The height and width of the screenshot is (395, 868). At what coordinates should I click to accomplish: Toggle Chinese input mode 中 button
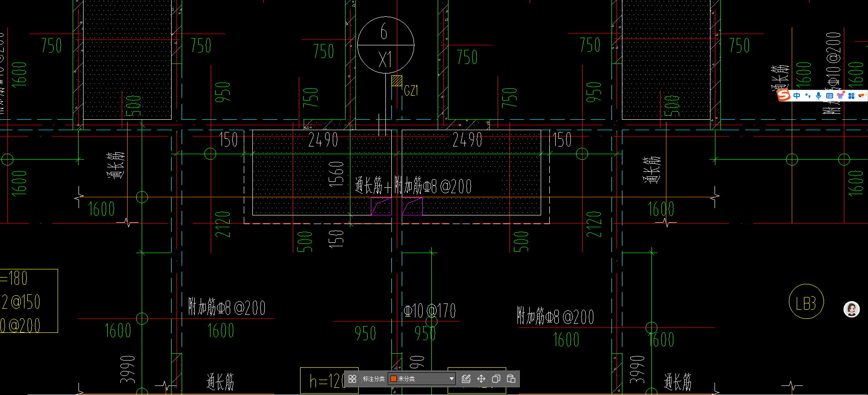click(x=797, y=96)
